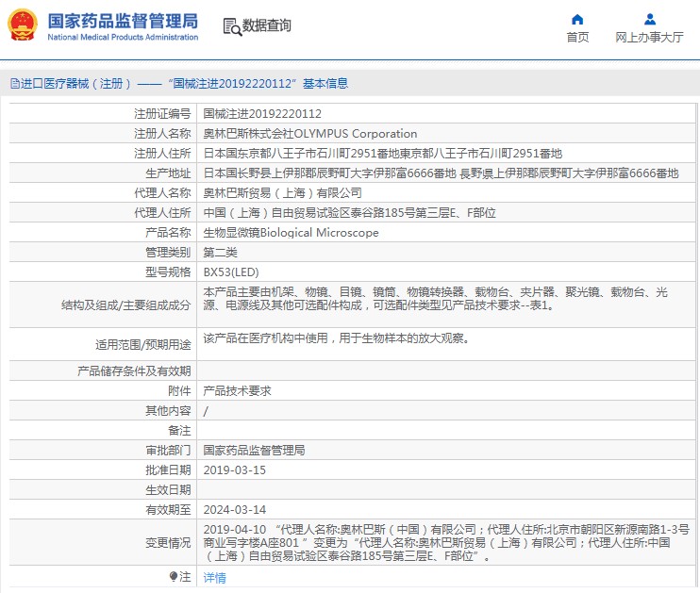This screenshot has height=593, width=700.
Task: Select the 日本国东京都八王子市 address value
Action: pos(383,154)
